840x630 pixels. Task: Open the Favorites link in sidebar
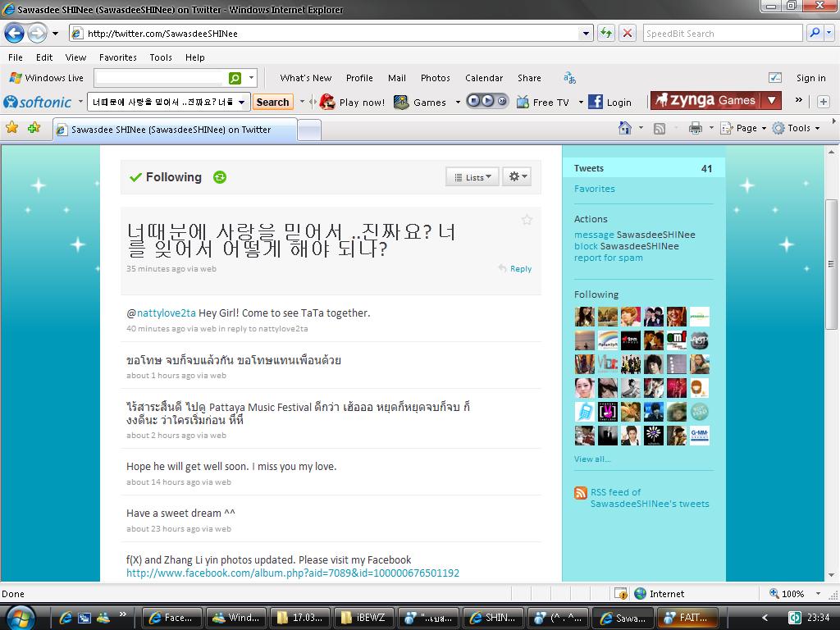(x=594, y=189)
